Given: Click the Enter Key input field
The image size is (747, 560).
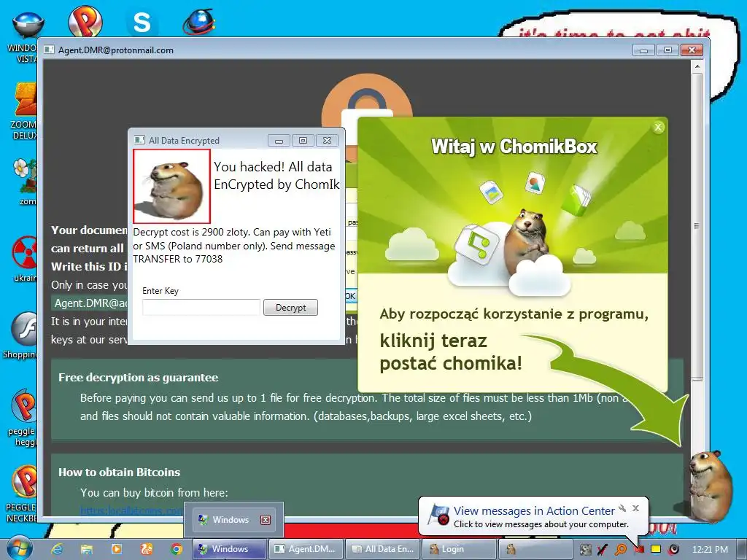Looking at the screenshot, I should pyautogui.click(x=201, y=307).
